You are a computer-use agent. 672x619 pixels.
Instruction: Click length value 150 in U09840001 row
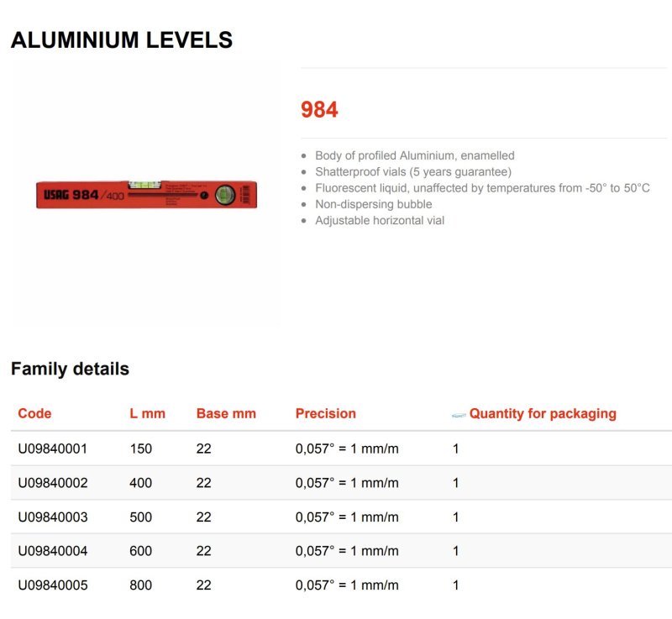[x=141, y=449]
